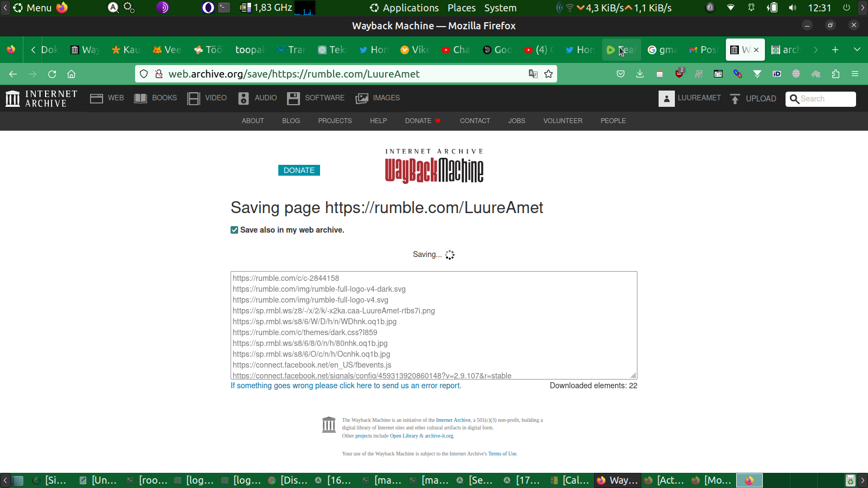Switch to the 'Kau' browser tab

[x=126, y=50]
